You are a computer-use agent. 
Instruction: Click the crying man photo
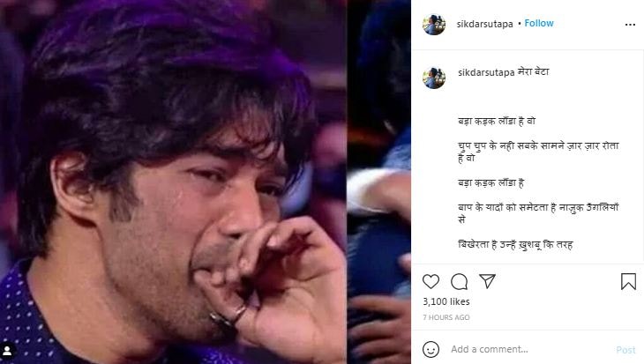(x=173, y=182)
